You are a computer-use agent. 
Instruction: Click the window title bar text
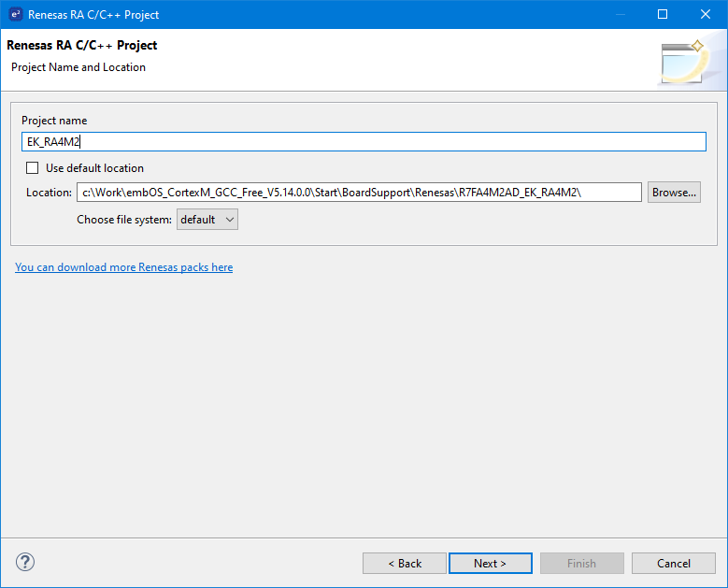93,14
